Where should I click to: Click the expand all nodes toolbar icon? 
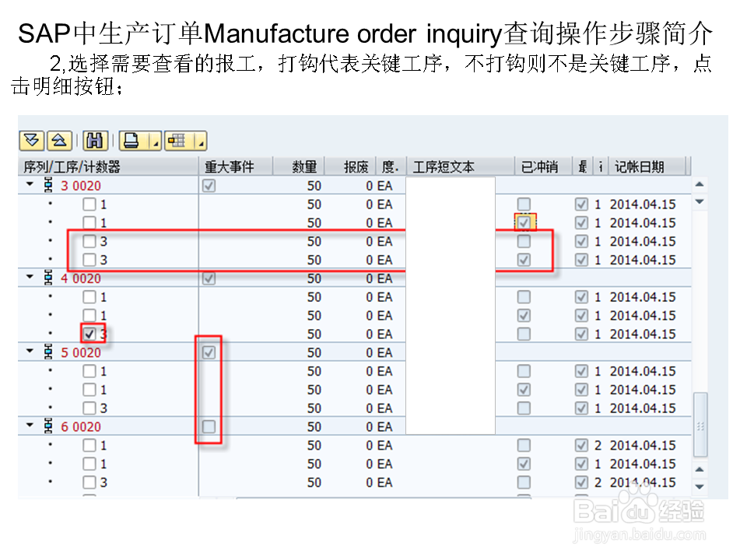click(x=31, y=141)
